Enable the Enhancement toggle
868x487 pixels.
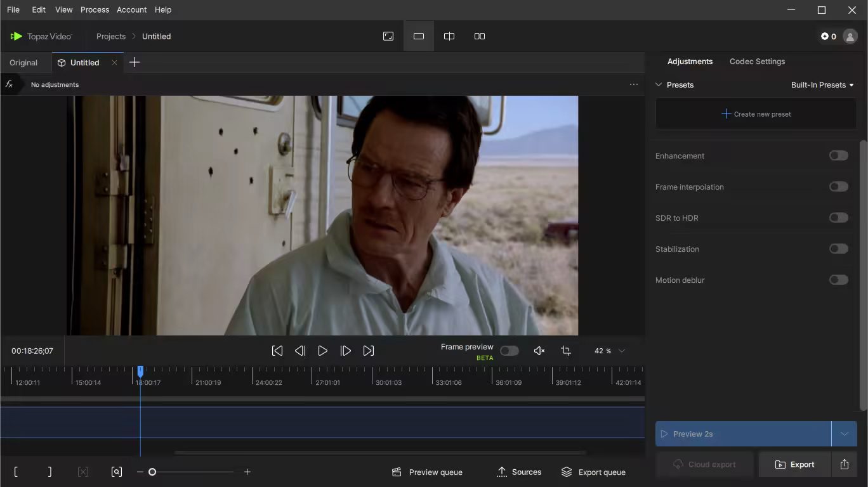[838, 155]
